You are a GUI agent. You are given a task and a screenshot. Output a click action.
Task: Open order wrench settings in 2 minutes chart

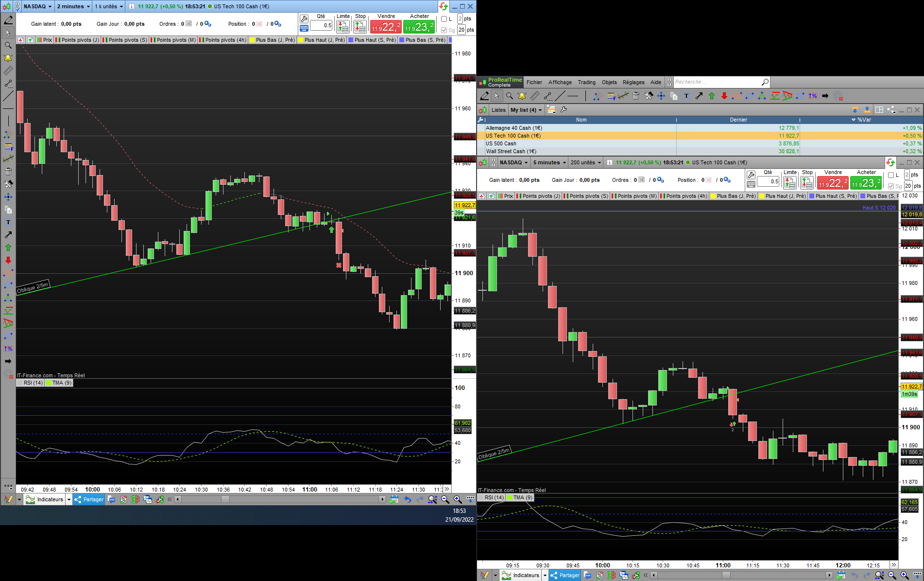[304, 19]
